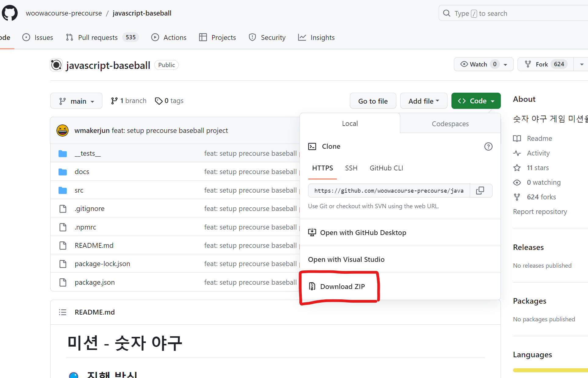Select the SSH clone option

coord(351,168)
